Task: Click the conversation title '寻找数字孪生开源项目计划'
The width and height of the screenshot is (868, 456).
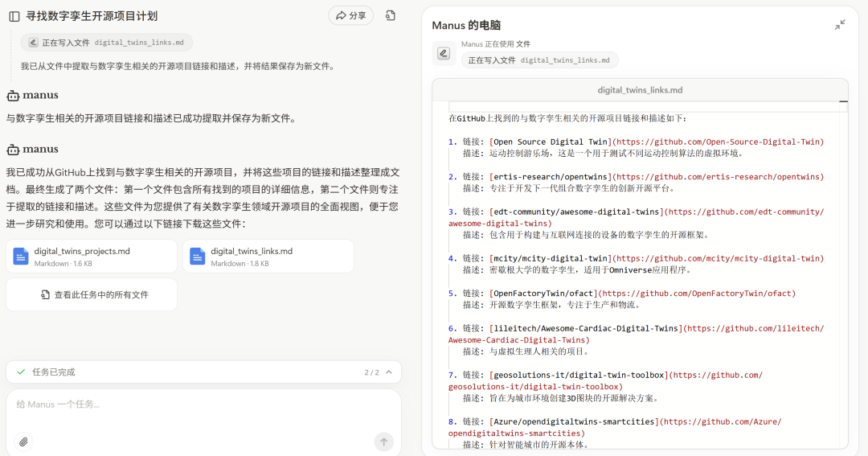Action: (92, 17)
